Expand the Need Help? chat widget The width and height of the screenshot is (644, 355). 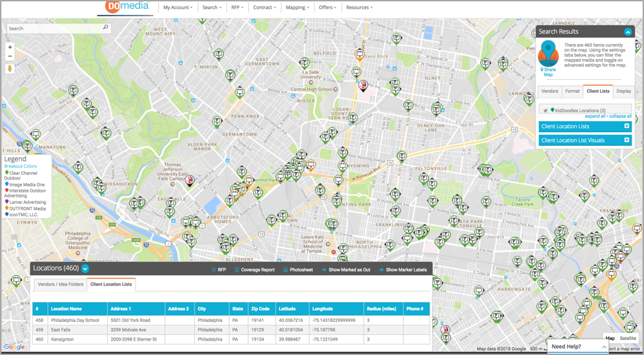pos(578,346)
